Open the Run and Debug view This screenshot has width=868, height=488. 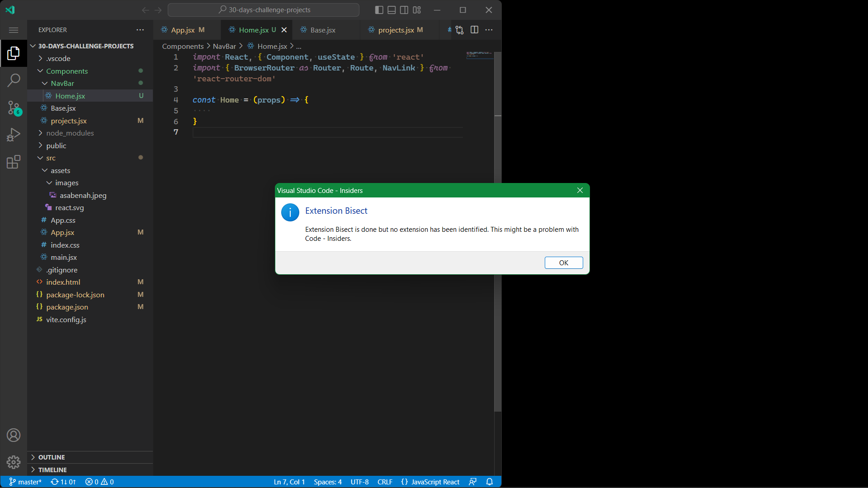tap(14, 135)
